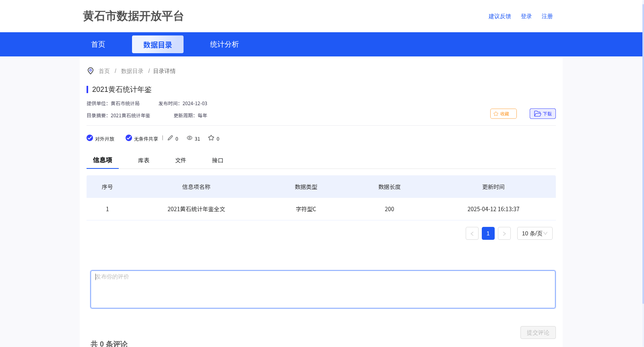644x347 pixels.
Task: Click the 数据长度 column header
Action: 390,187
